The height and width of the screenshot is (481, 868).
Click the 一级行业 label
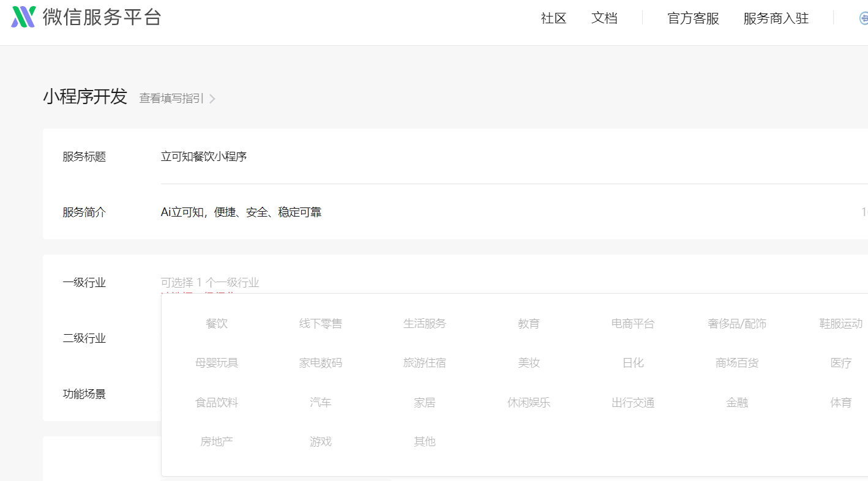[84, 283]
